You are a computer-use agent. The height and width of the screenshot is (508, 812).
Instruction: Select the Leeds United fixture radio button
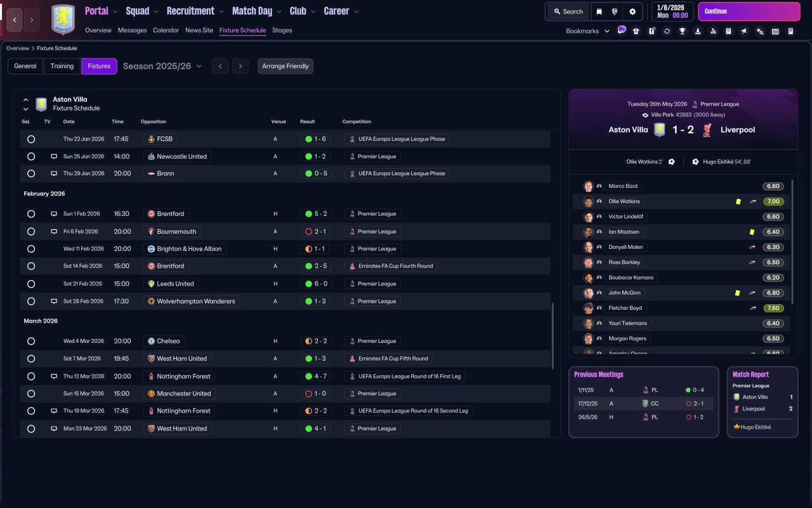[x=31, y=284]
